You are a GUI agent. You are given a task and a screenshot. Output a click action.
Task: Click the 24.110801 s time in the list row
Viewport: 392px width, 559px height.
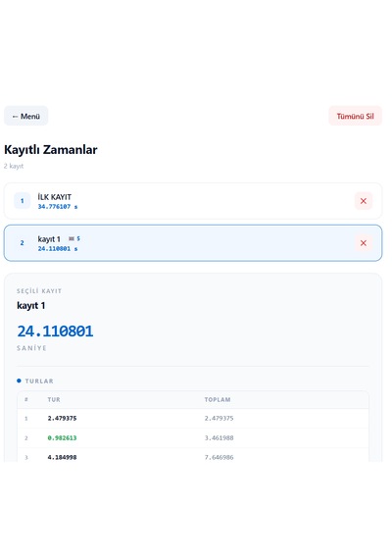click(58, 249)
